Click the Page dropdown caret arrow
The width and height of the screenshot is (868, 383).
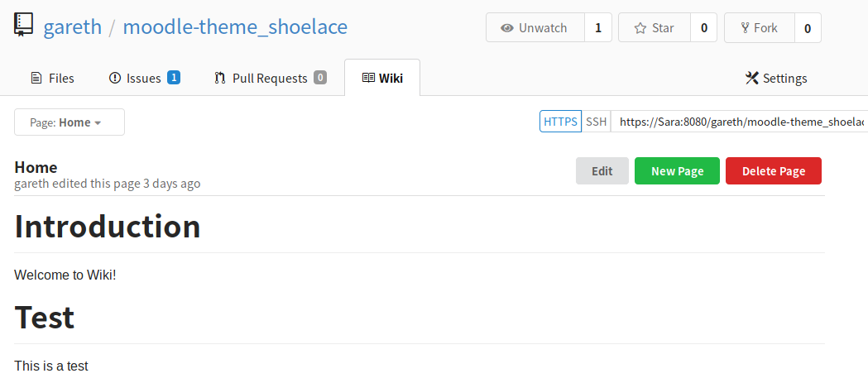[98, 123]
